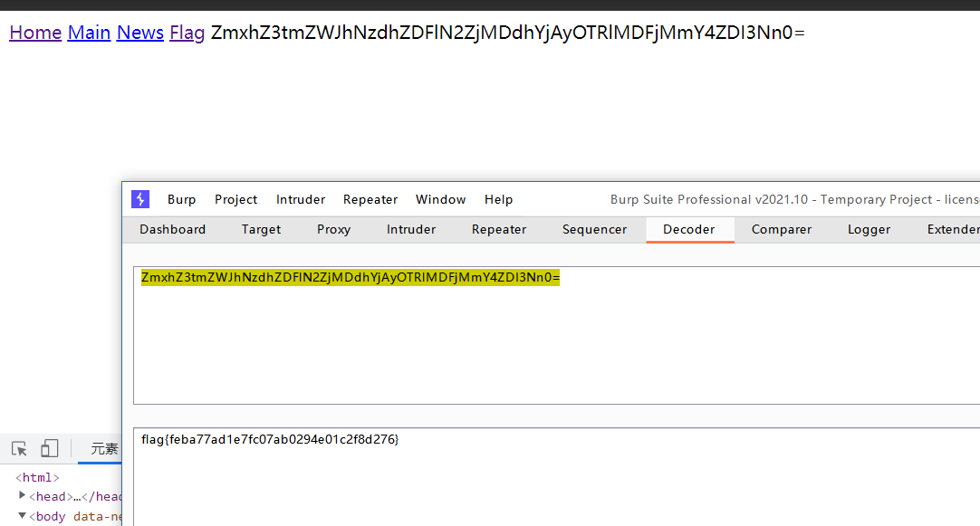Collapse the body element in DevTools
The image size is (980, 526).
[22, 515]
